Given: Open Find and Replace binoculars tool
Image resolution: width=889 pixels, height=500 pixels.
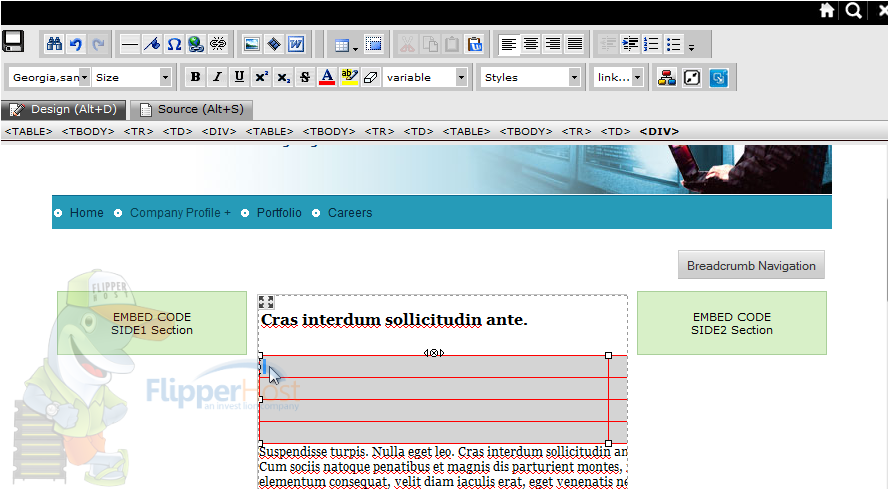Looking at the screenshot, I should 54,44.
